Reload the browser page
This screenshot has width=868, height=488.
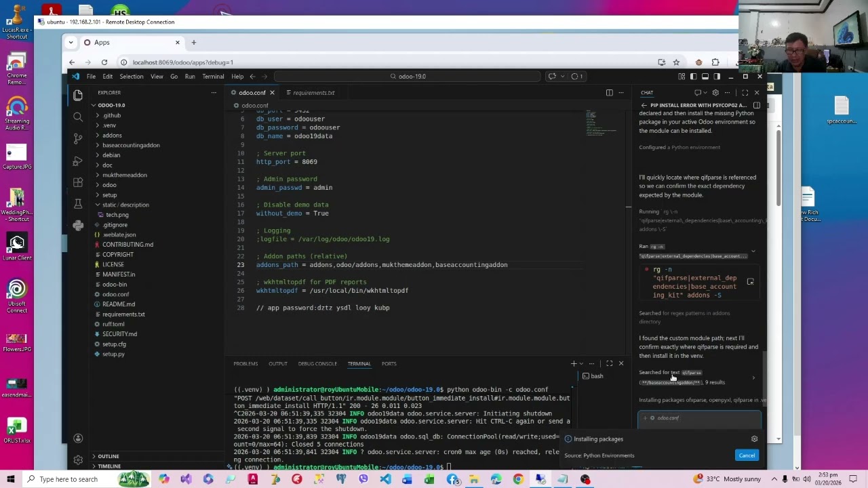pyautogui.click(x=104, y=62)
